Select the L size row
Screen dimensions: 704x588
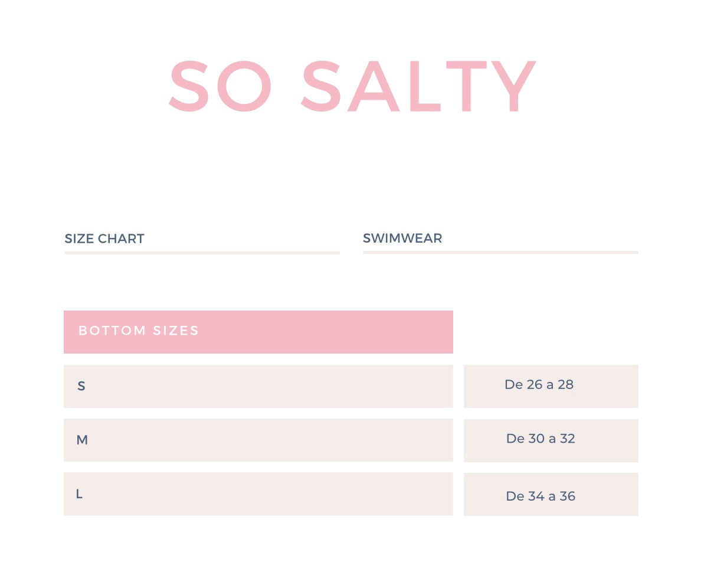click(x=258, y=494)
